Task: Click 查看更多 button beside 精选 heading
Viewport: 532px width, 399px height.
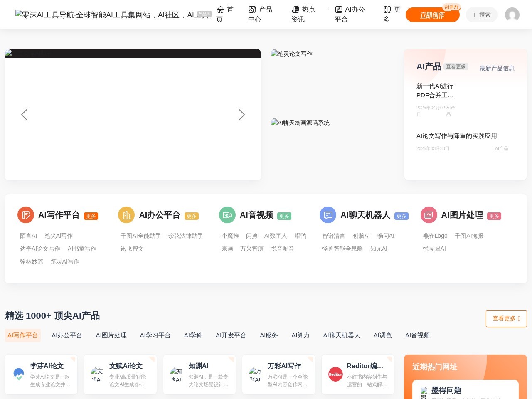Action: tap(506, 318)
